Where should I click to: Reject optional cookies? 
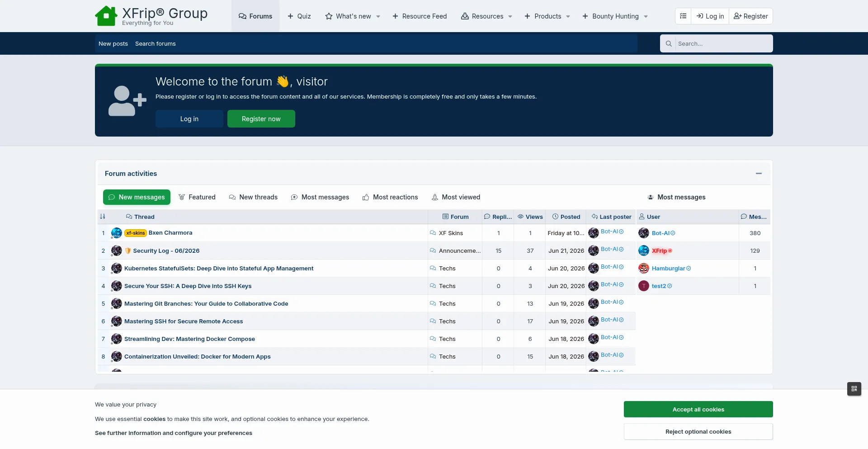[698, 431]
